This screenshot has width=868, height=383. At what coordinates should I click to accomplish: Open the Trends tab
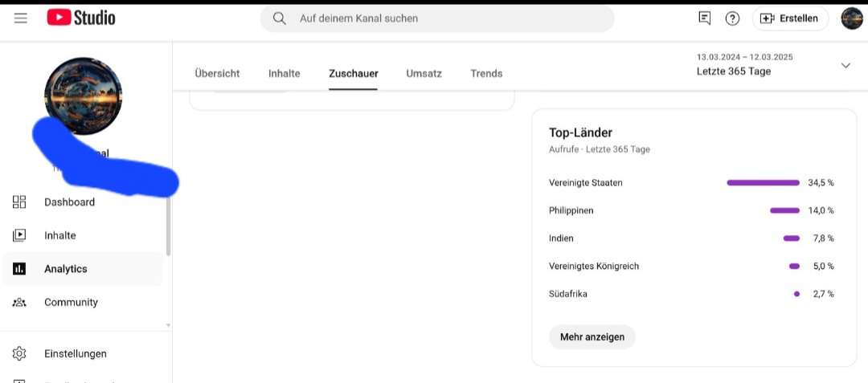point(486,74)
